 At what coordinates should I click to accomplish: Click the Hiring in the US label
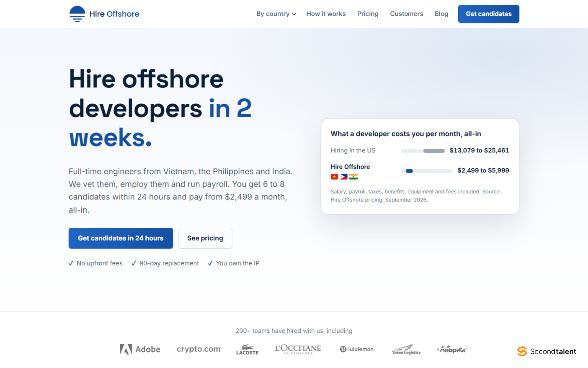pyautogui.click(x=353, y=150)
